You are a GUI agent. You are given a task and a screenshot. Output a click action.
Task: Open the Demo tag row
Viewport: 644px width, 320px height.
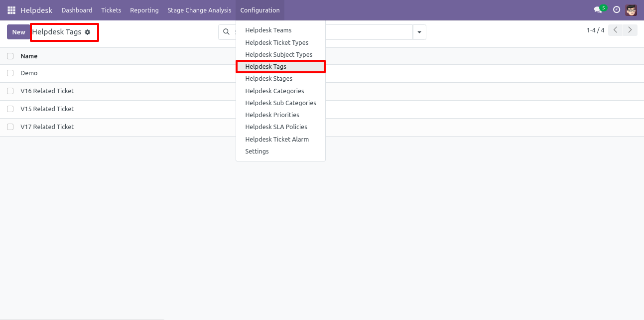pos(322,73)
